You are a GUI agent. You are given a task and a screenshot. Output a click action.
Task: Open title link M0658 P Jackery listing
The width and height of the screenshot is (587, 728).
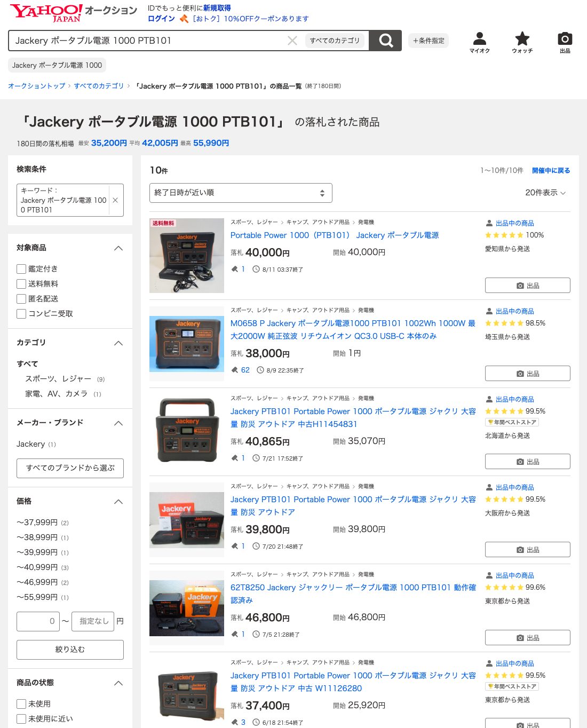click(353, 330)
